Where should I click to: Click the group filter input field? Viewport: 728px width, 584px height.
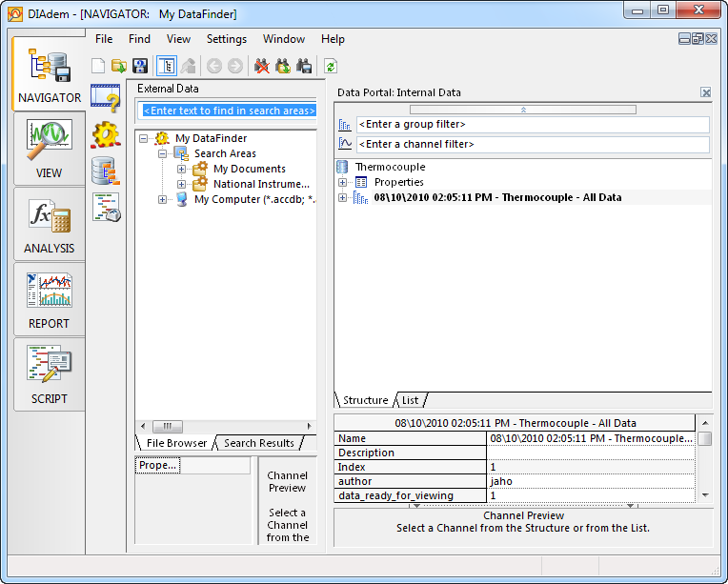pos(532,125)
